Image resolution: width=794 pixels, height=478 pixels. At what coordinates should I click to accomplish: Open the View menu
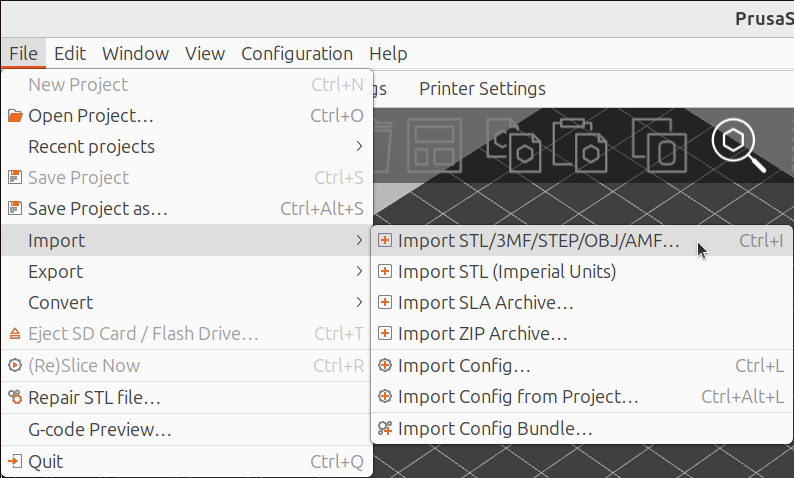(x=205, y=53)
